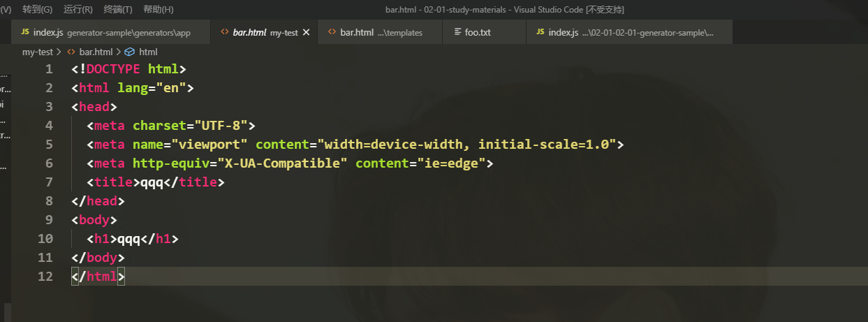This screenshot has height=322, width=868.
Task: Open the foo.txt tab
Action: pos(484,32)
